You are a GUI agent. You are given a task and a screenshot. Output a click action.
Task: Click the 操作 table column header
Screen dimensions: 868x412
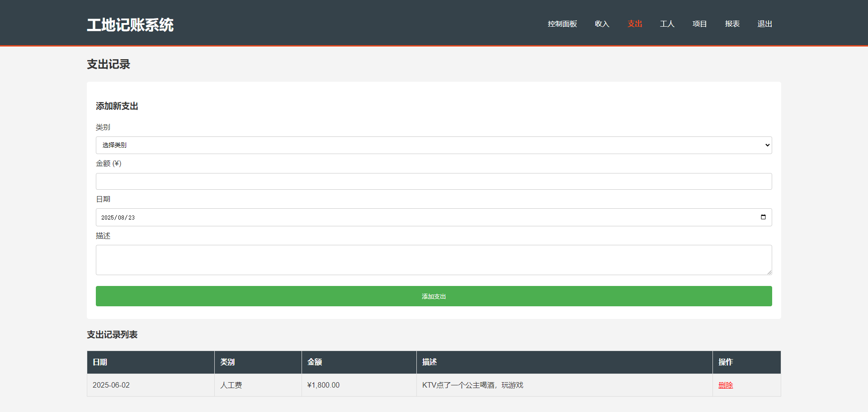pyautogui.click(x=747, y=362)
